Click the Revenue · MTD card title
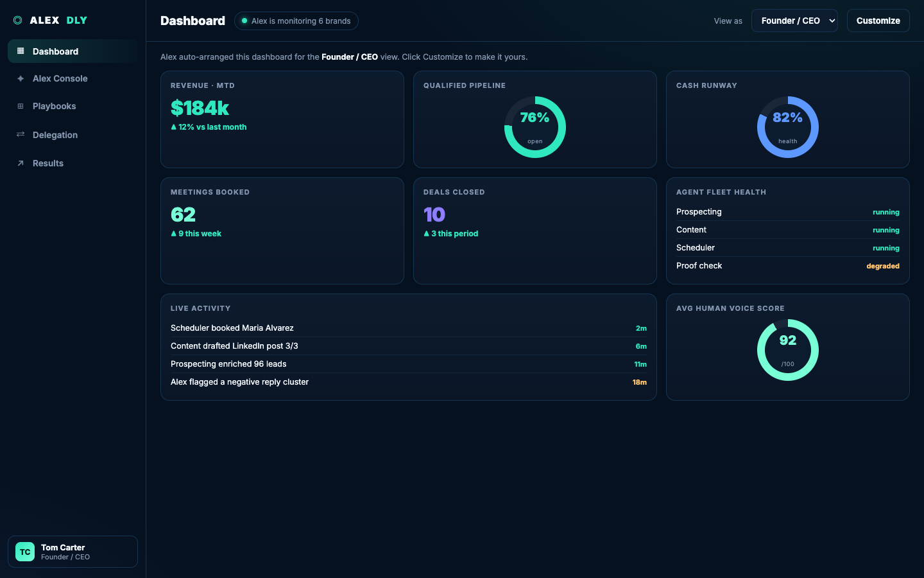 tap(203, 85)
